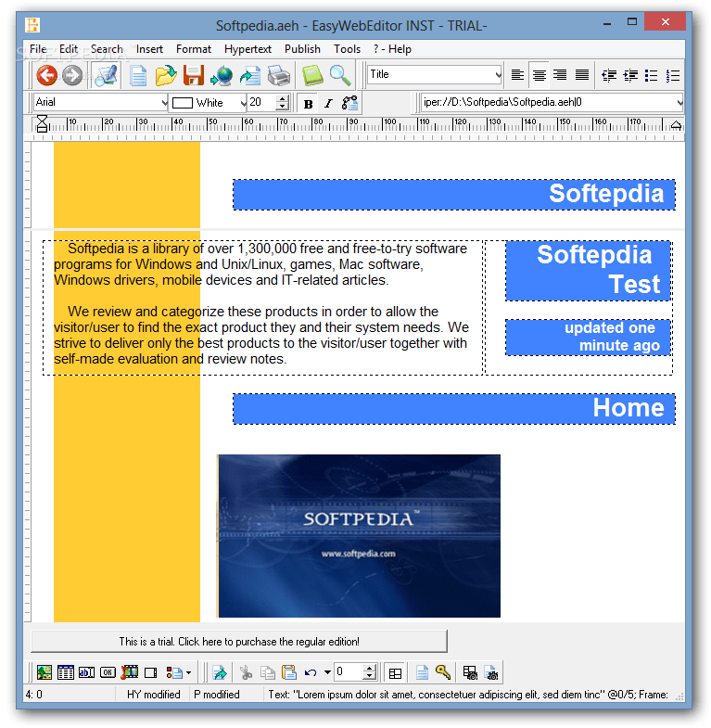Click the hyperlink tool icon beside italic
This screenshot has width=711, height=728.
click(349, 103)
